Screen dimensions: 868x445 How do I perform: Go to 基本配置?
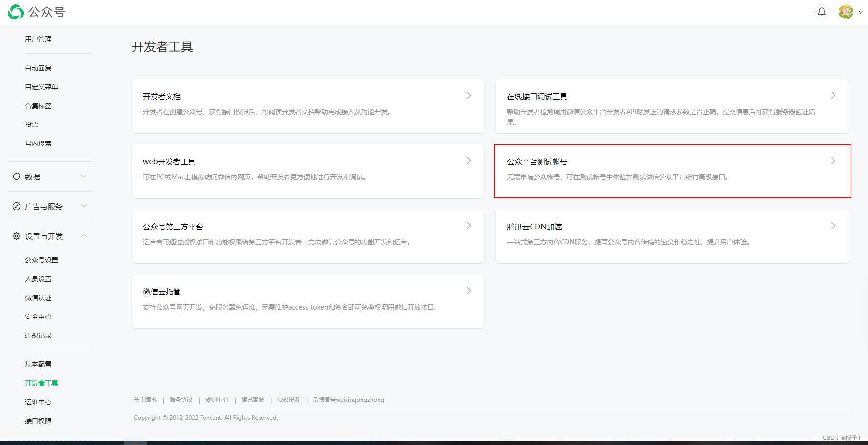coord(38,364)
